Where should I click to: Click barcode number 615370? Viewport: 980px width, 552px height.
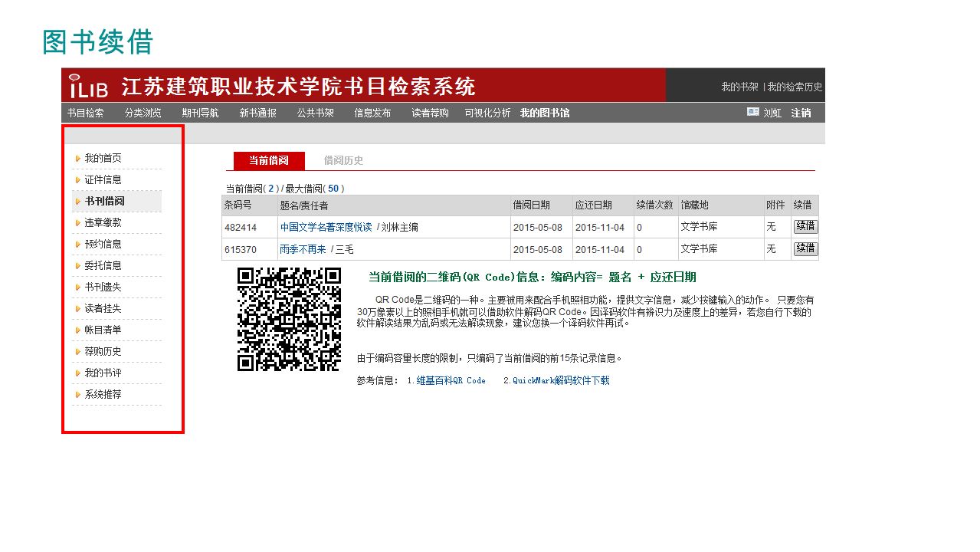(241, 249)
